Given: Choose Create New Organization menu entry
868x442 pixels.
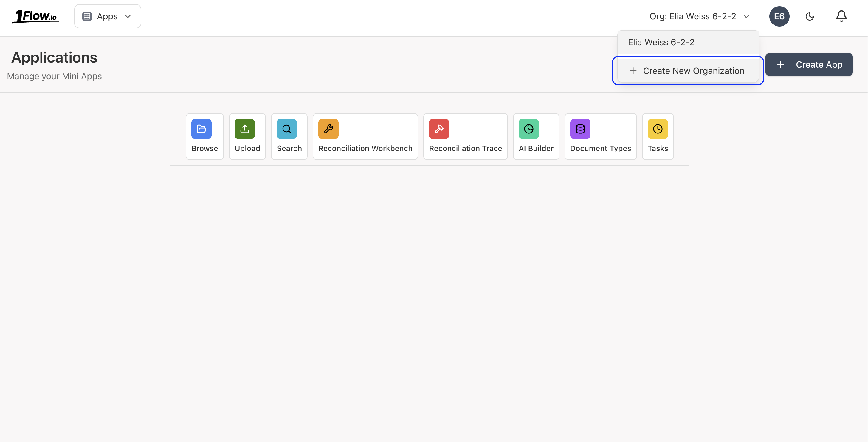Looking at the screenshot, I should 687,70.
